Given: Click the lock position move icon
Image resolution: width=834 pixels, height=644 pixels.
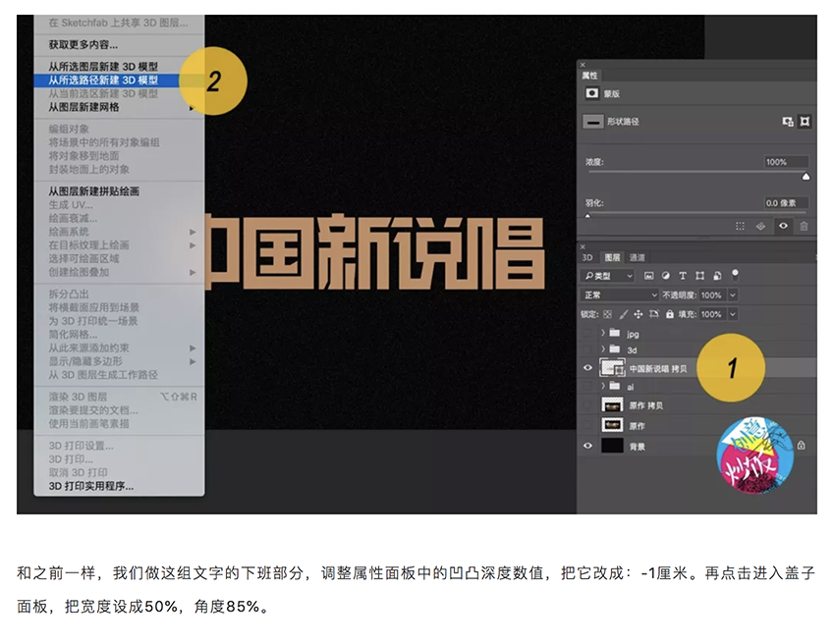Looking at the screenshot, I should [639, 314].
